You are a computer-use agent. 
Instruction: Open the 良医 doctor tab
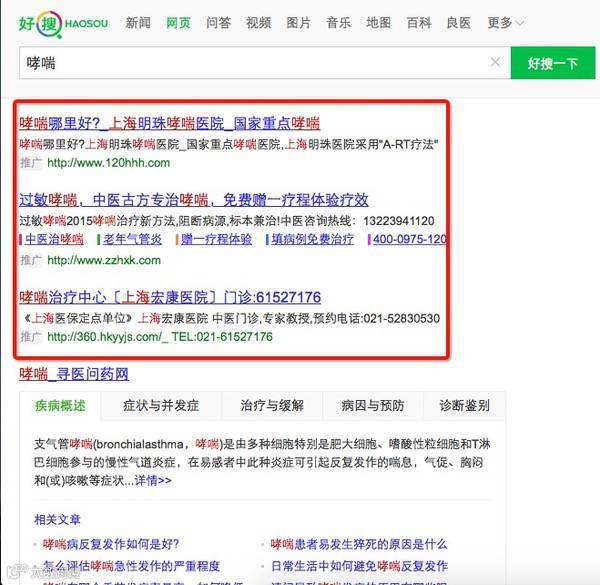coord(458,23)
